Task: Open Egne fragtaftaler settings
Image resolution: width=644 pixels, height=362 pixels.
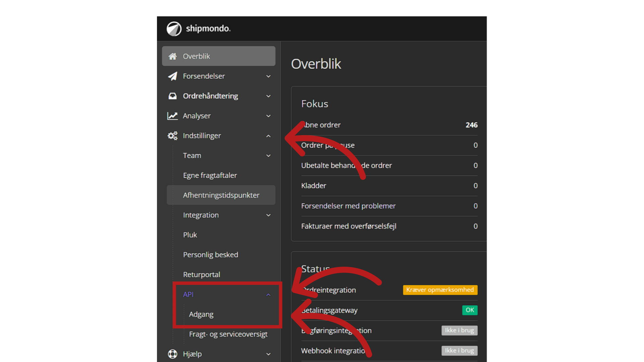Action: pyautogui.click(x=221, y=175)
